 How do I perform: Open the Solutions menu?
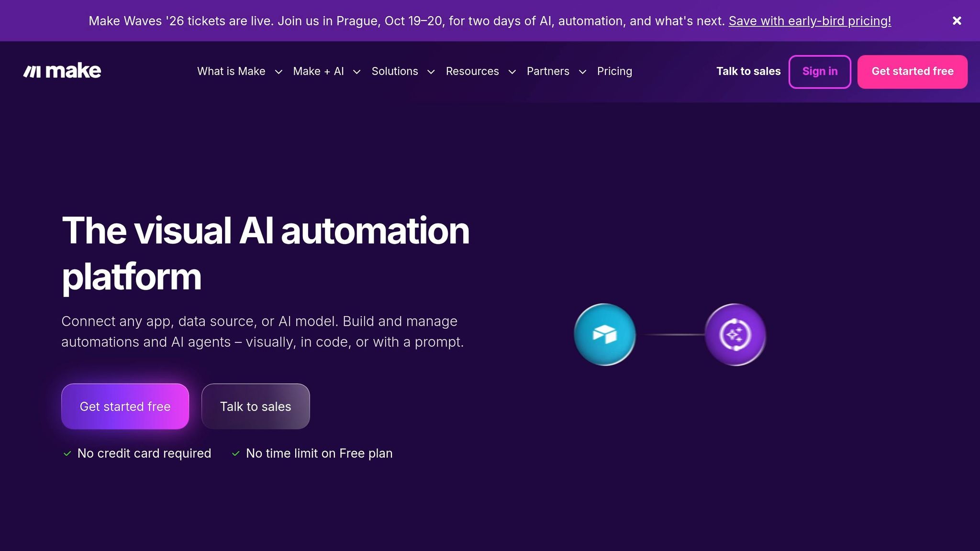click(x=395, y=71)
